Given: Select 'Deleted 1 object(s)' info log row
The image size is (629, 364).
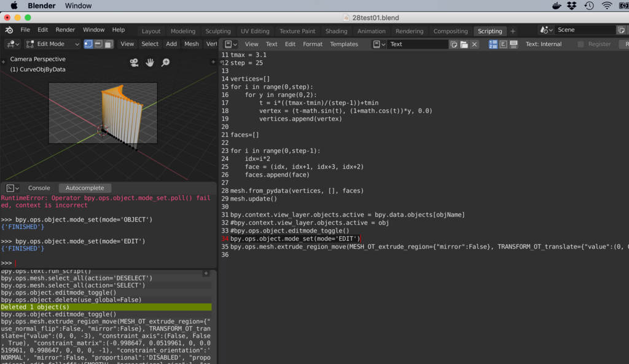Looking at the screenshot, I should tap(106, 307).
